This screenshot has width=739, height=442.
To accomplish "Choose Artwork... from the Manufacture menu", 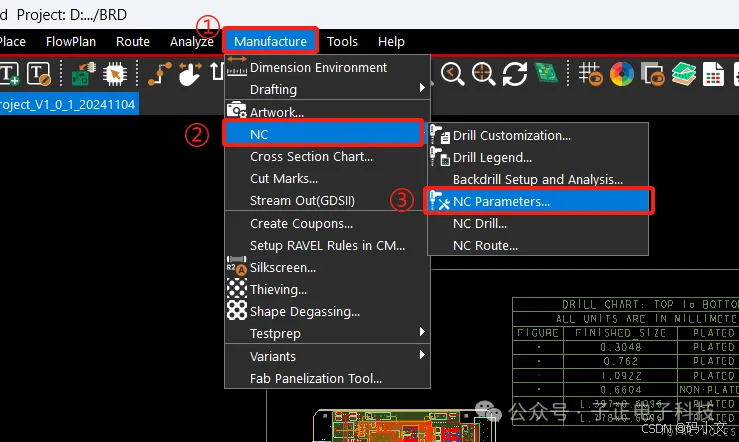I will (328, 112).
